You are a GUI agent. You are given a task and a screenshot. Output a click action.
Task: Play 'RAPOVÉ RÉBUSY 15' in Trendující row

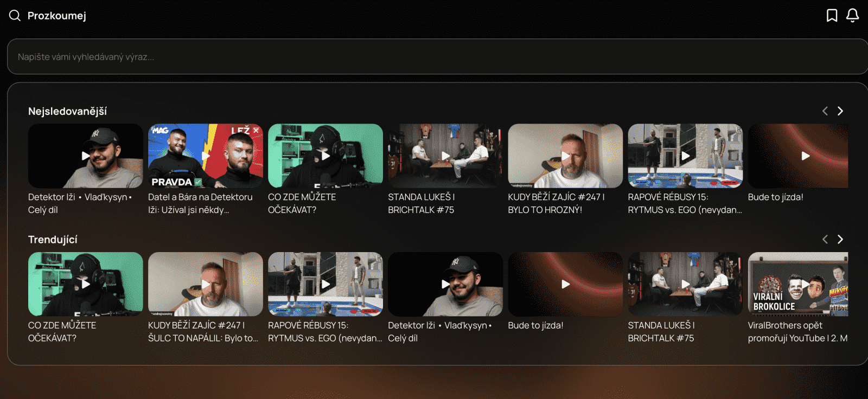[325, 284]
